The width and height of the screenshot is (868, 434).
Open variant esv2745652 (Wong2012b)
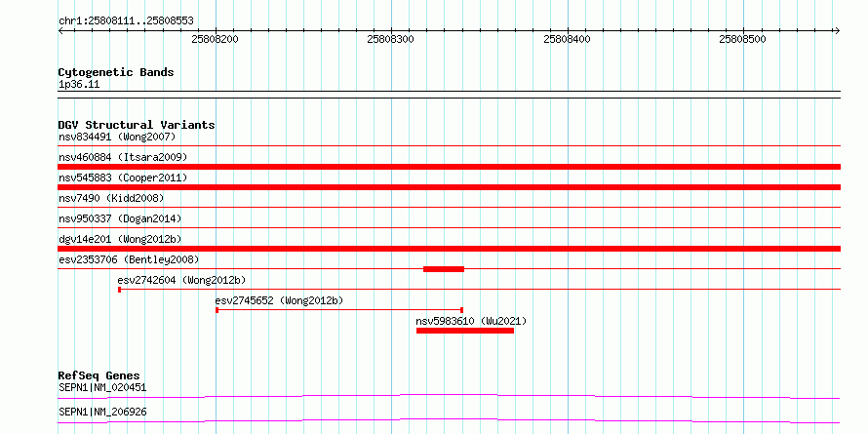[x=280, y=300]
